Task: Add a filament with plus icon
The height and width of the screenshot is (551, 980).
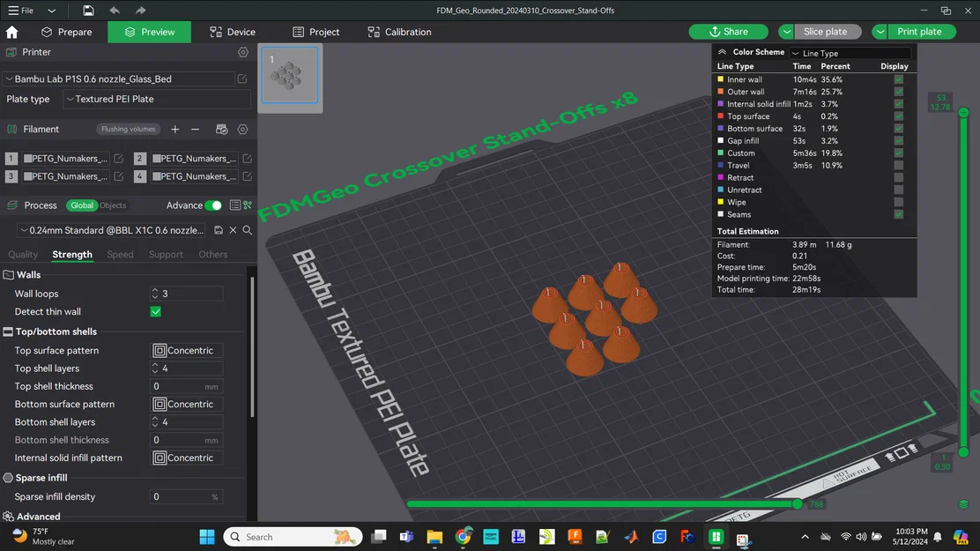Action: point(175,130)
